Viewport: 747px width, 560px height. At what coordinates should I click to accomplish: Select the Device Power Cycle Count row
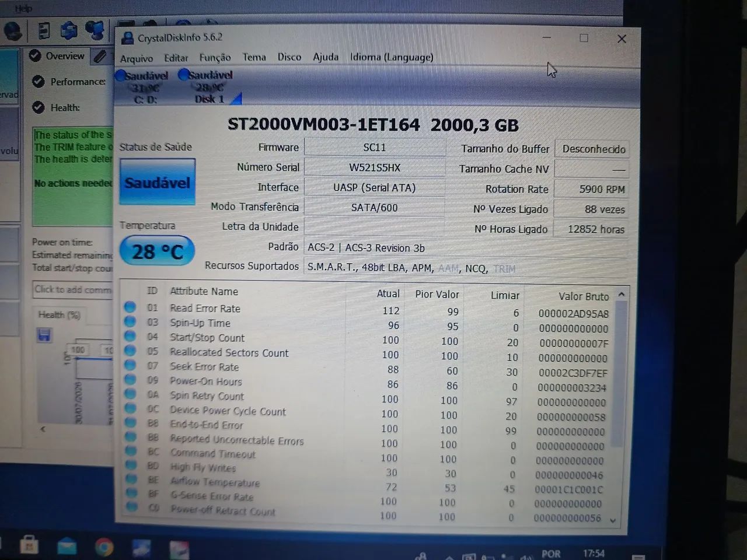click(366, 412)
